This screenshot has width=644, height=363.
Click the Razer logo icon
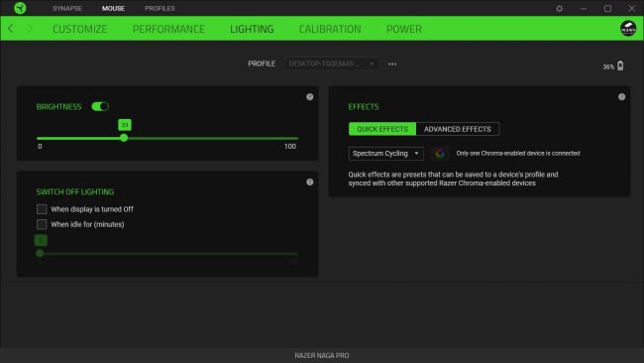point(20,8)
